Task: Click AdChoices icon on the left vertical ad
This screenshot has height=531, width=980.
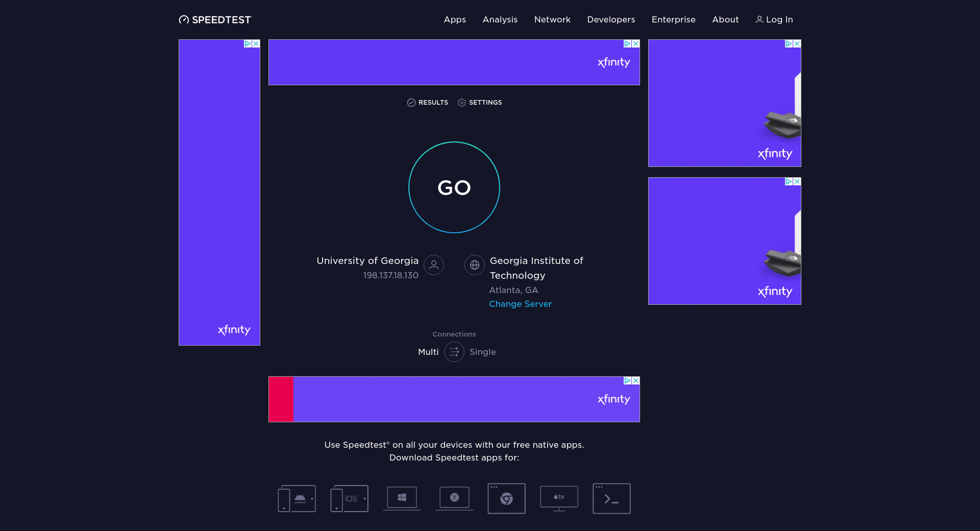Action: 248,44
